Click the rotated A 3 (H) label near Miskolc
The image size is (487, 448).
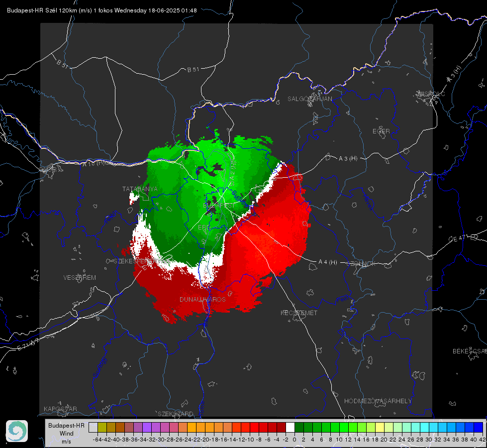[454, 74]
